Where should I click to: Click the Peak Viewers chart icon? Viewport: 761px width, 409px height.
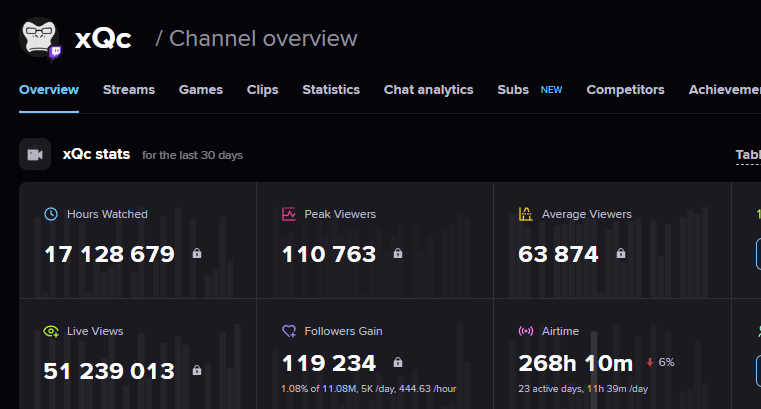tap(289, 214)
